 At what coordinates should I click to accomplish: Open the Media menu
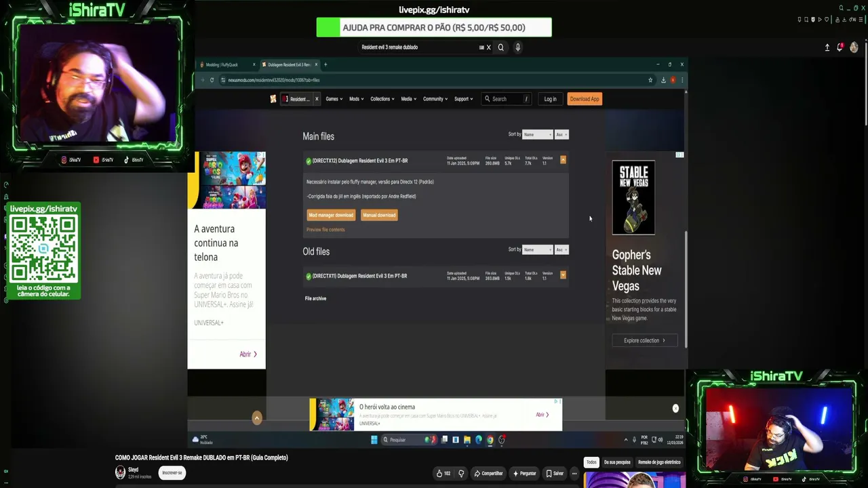coord(408,99)
